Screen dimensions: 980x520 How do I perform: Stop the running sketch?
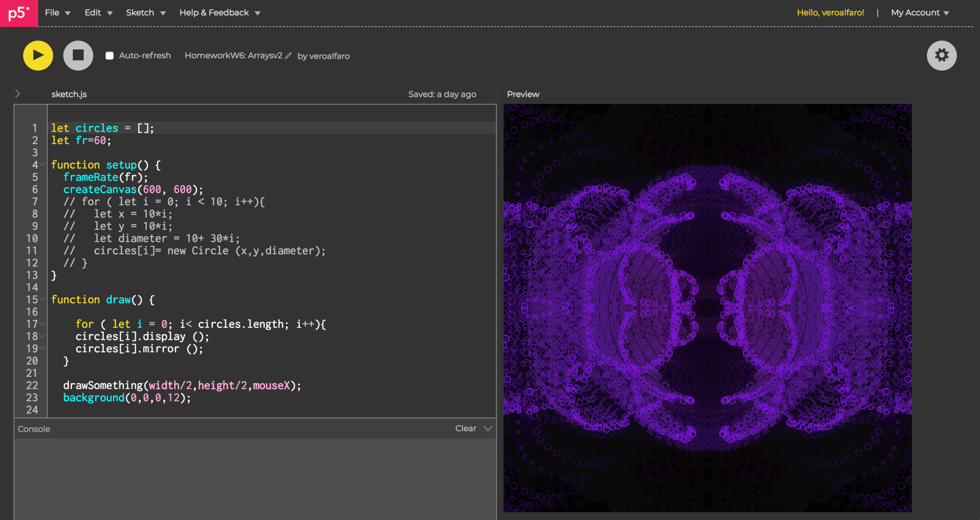[78, 55]
